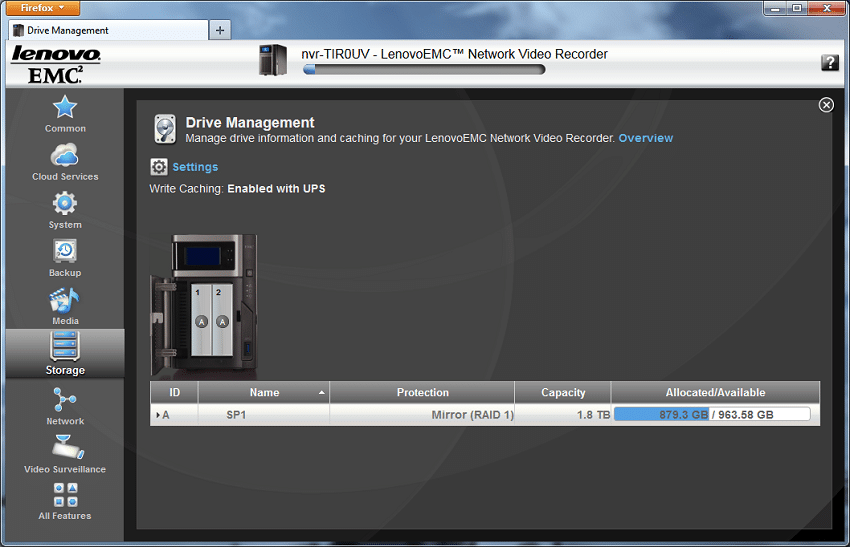
Task: Click Write Caching Enabled with UPS text
Action: point(237,189)
